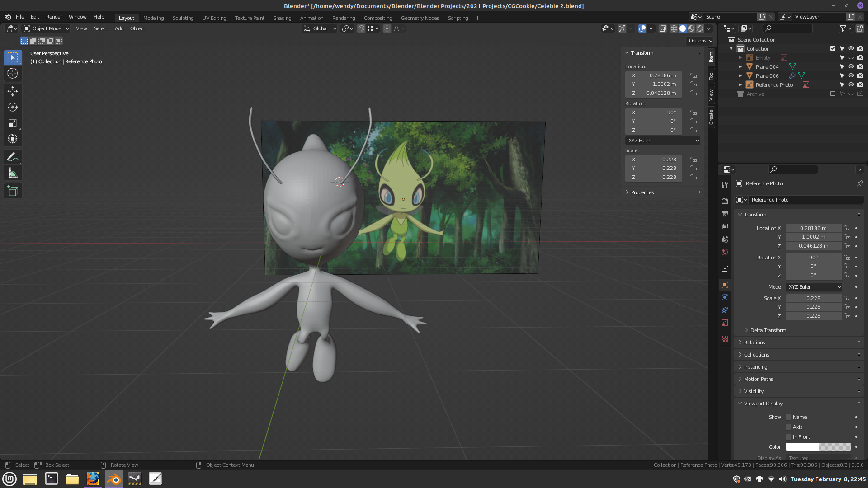Switch to Material Preview shading mode
868x488 pixels.
point(691,28)
